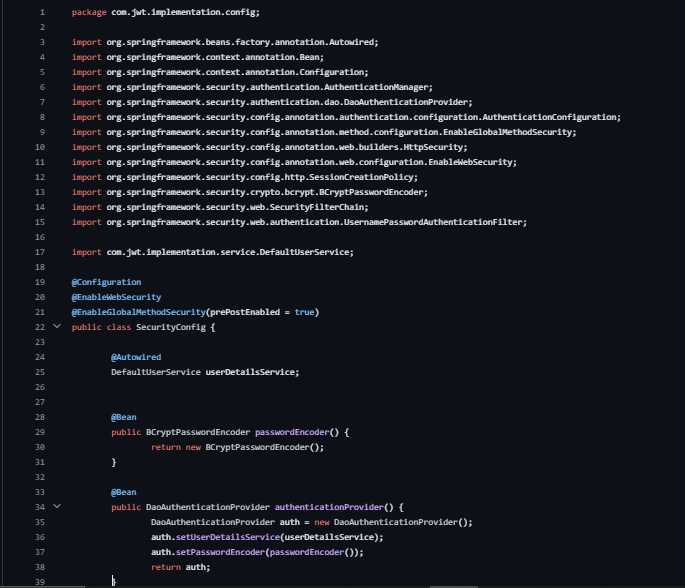Collapse the authenticationProvider method fold arrow
The width and height of the screenshot is (685, 588).
tap(57, 506)
